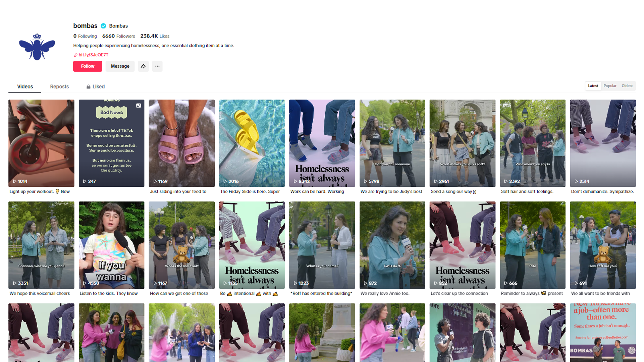Open the 'Can you call someone' interview video
The width and height of the screenshot is (644, 362).
point(392,143)
